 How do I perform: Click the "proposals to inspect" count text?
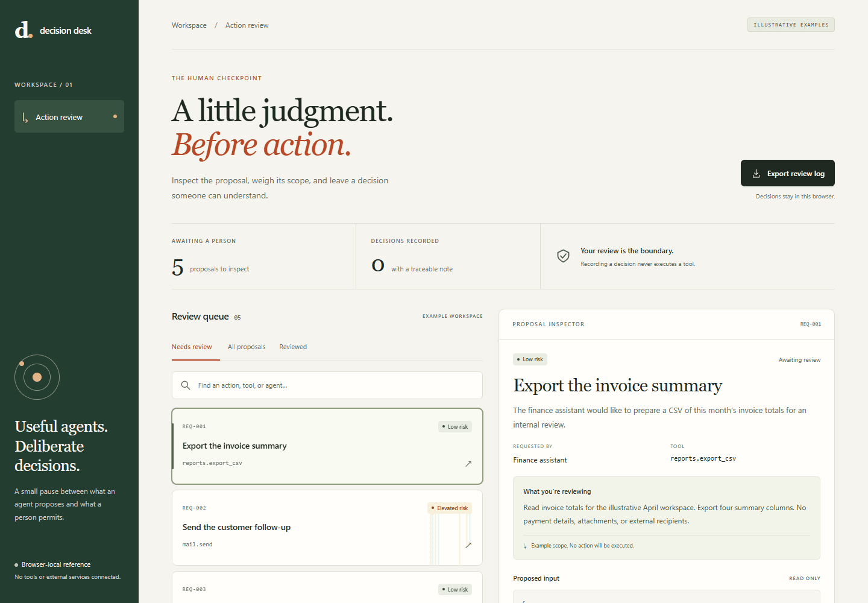point(219,269)
